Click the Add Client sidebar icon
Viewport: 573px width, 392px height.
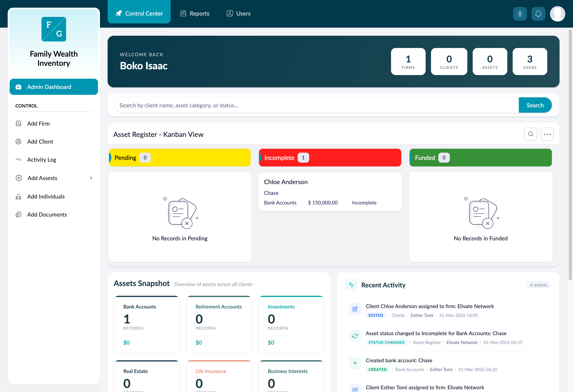[18, 141]
